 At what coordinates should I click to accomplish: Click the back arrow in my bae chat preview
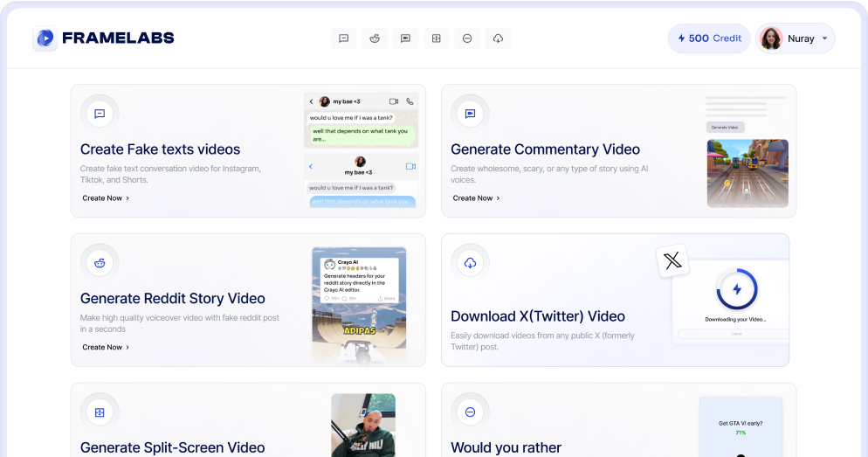(311, 101)
